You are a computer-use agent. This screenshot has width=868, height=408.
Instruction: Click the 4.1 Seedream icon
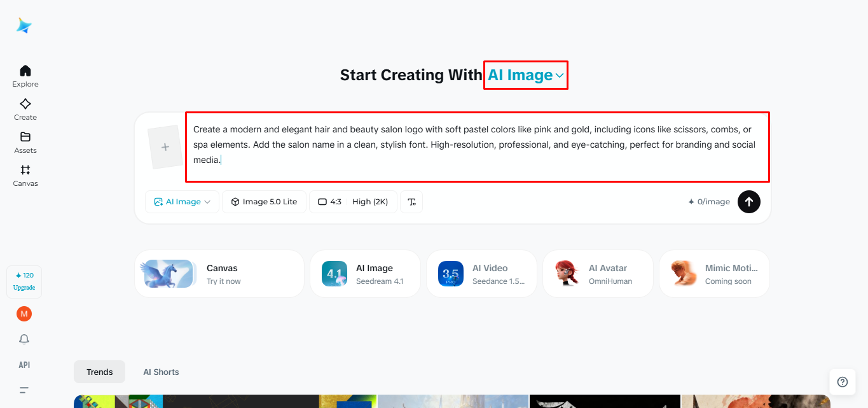[334, 274]
